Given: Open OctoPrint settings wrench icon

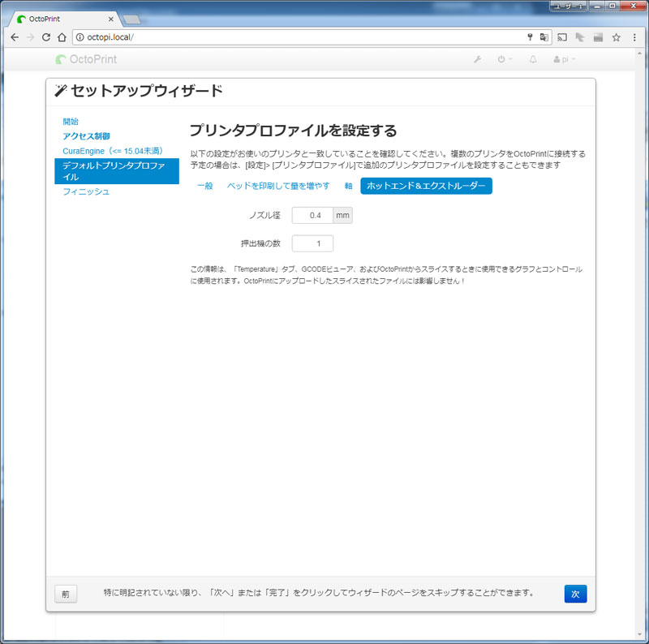Looking at the screenshot, I should point(477,59).
